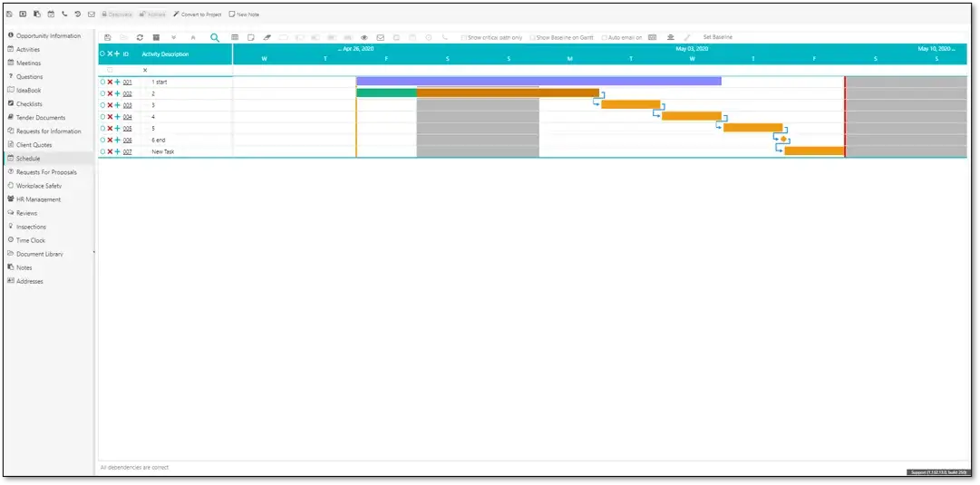Go to Meetings in the sidebar
Screen dimensions: 980x485
tap(24, 63)
